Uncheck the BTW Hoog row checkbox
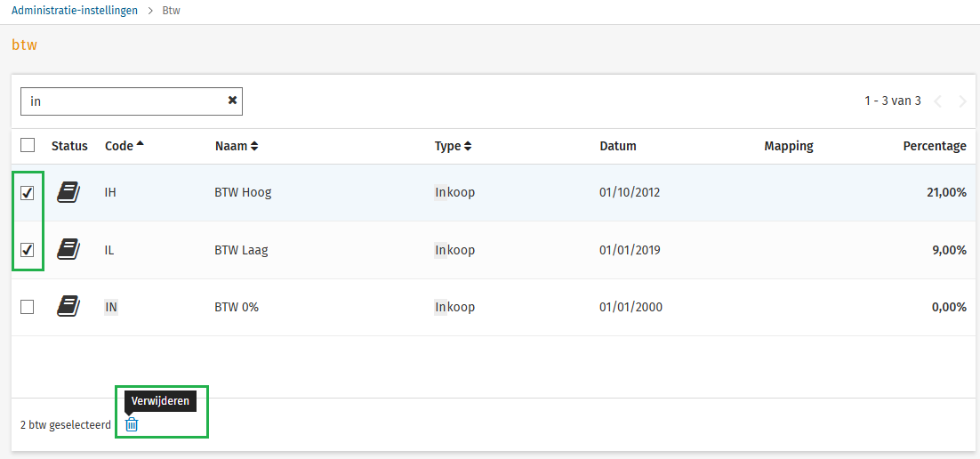 (x=28, y=193)
